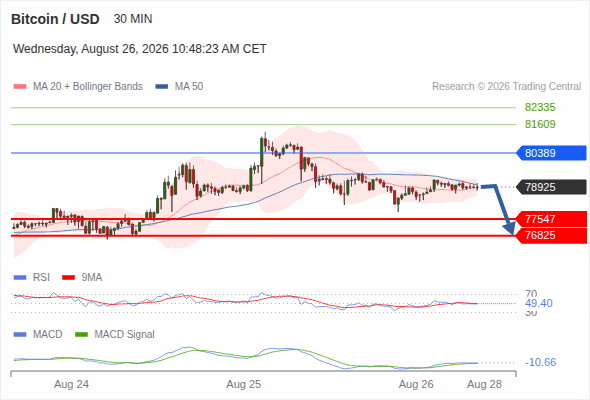The image size is (590, 400).
Task: Select the black 78925 current price tag
Action: (x=551, y=187)
